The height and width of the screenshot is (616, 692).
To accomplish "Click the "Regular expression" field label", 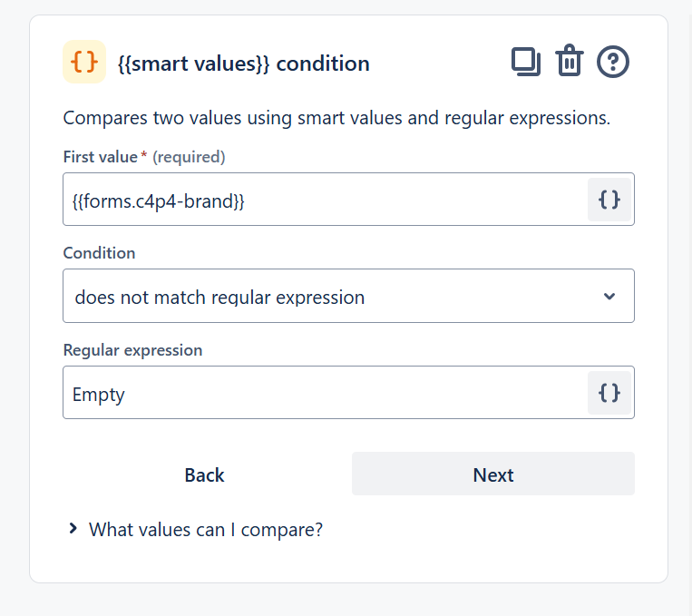I will [132, 350].
